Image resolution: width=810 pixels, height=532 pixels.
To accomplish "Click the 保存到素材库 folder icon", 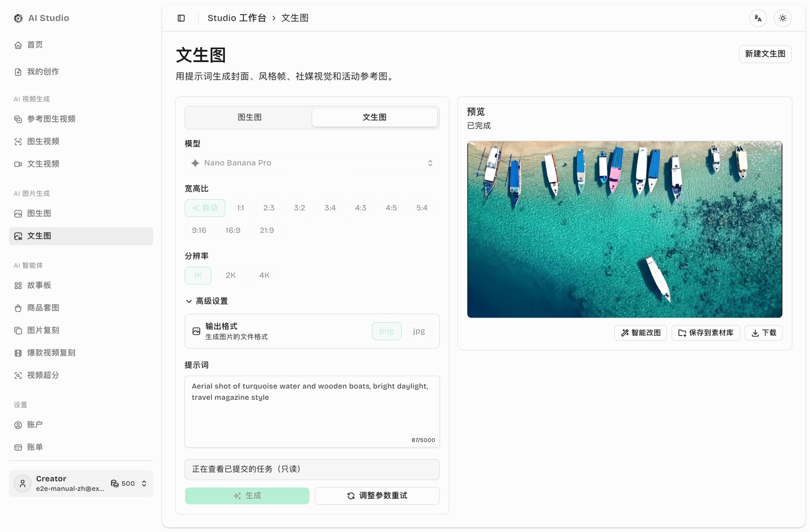I will (682, 333).
